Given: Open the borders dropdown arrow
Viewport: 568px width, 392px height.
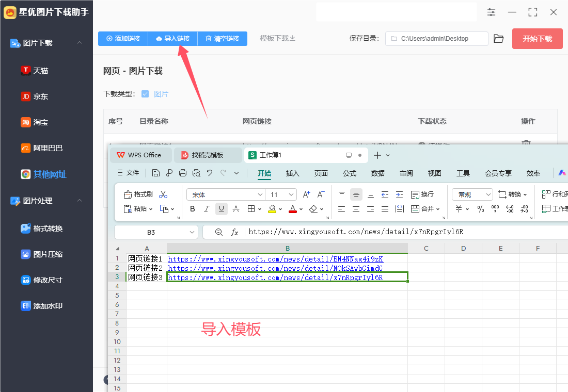Looking at the screenshot, I should click(x=260, y=209).
